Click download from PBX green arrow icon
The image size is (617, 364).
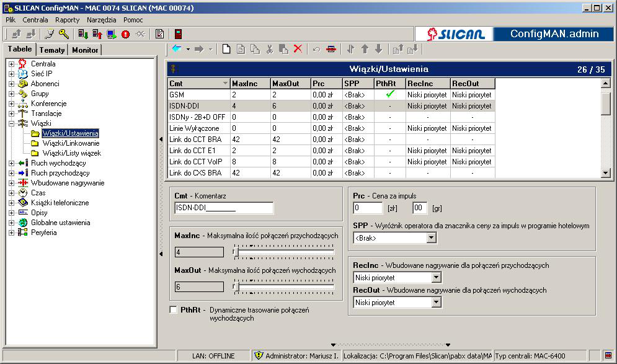click(x=82, y=34)
